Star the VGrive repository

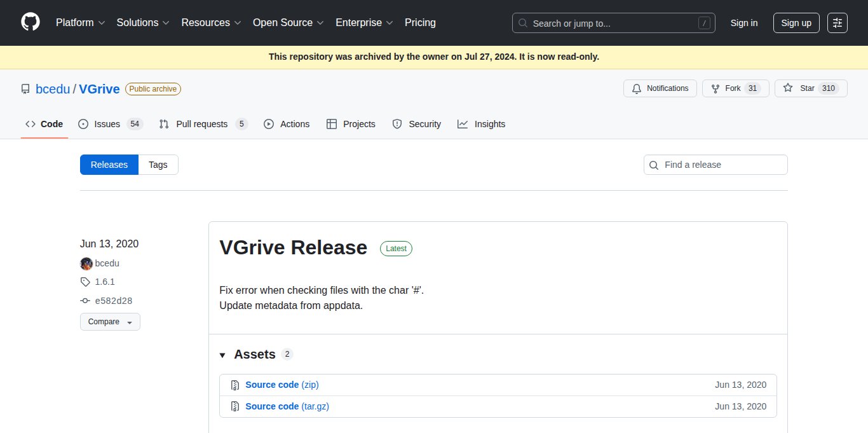tap(810, 88)
